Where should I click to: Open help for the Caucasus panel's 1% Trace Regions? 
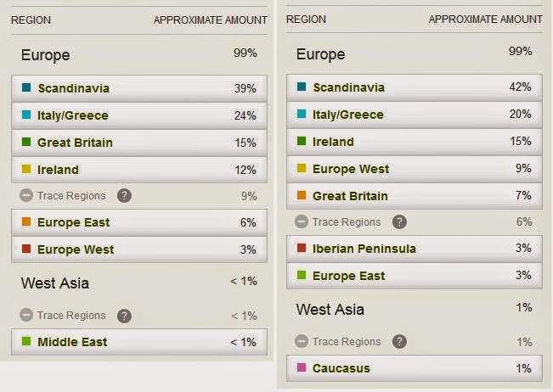[399, 342]
